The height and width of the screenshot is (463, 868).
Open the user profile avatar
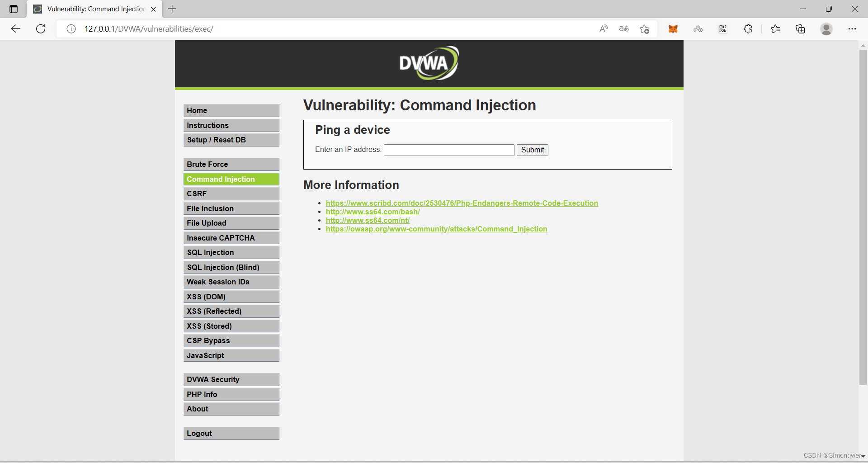[x=826, y=29]
